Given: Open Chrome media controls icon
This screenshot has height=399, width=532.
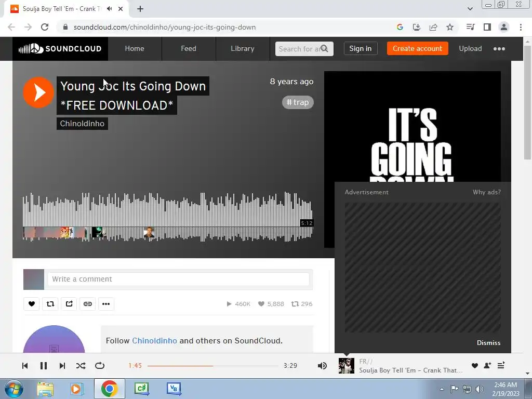Looking at the screenshot, I should click(470, 27).
